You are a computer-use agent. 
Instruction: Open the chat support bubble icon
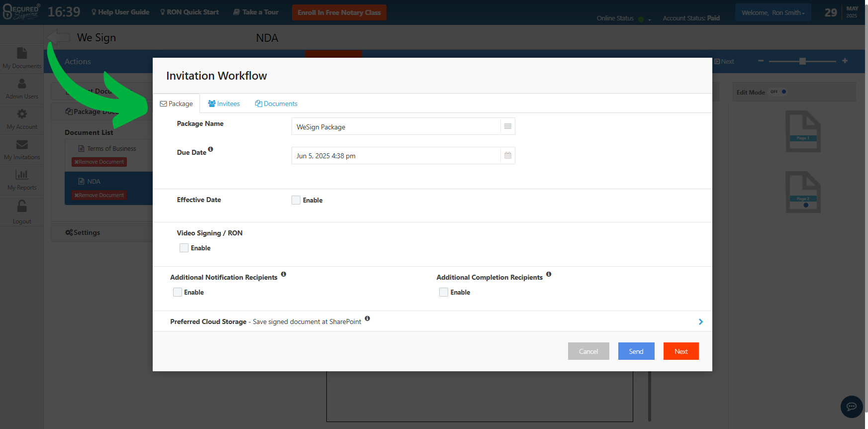pyautogui.click(x=851, y=407)
